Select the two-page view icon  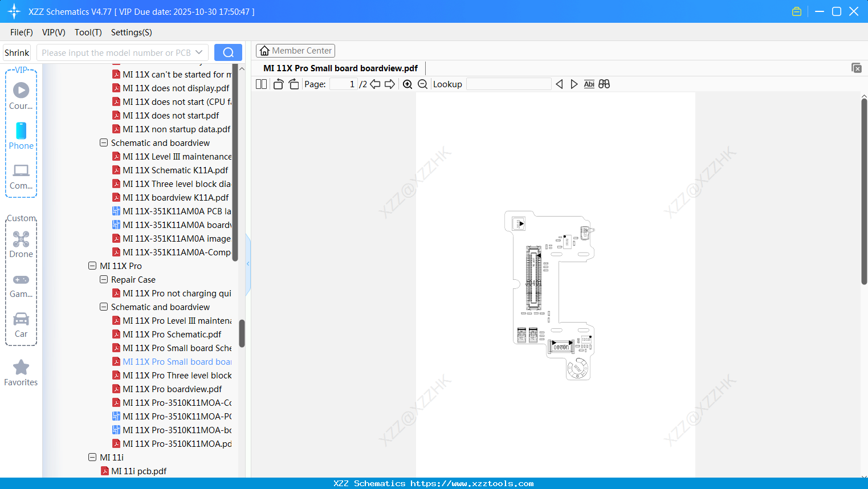tap(260, 84)
